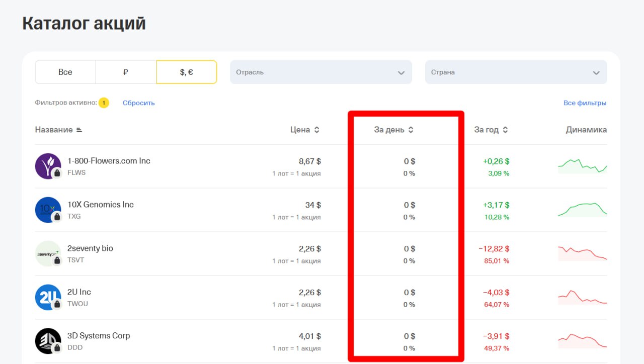The height and width of the screenshot is (364, 644).
Task: Click the Название column header
Action: [x=54, y=130]
